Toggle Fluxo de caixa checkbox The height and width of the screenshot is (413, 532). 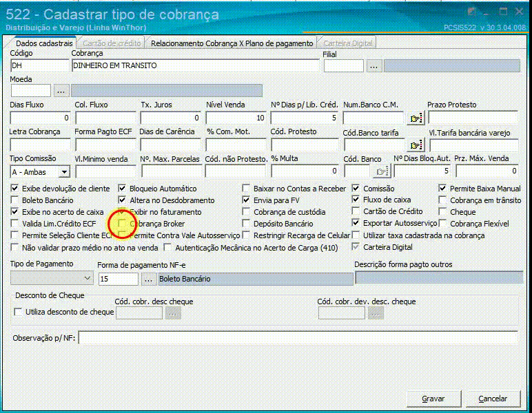pyautogui.click(x=356, y=200)
